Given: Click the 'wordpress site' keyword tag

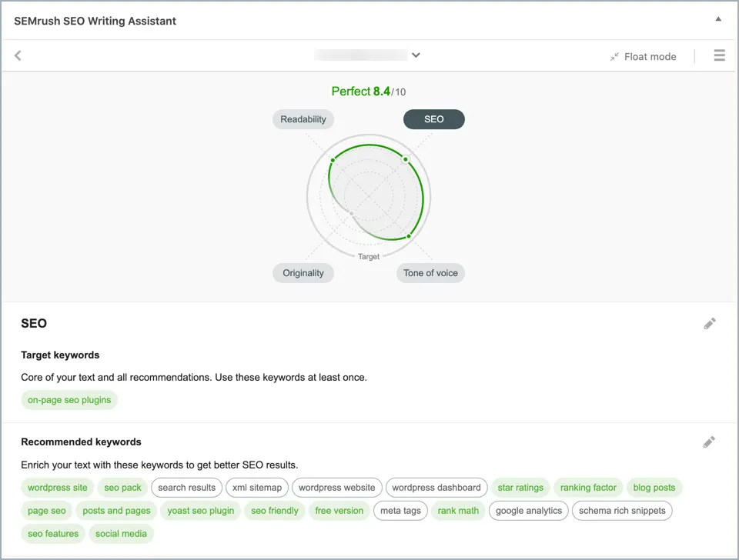Looking at the screenshot, I should tap(58, 488).
